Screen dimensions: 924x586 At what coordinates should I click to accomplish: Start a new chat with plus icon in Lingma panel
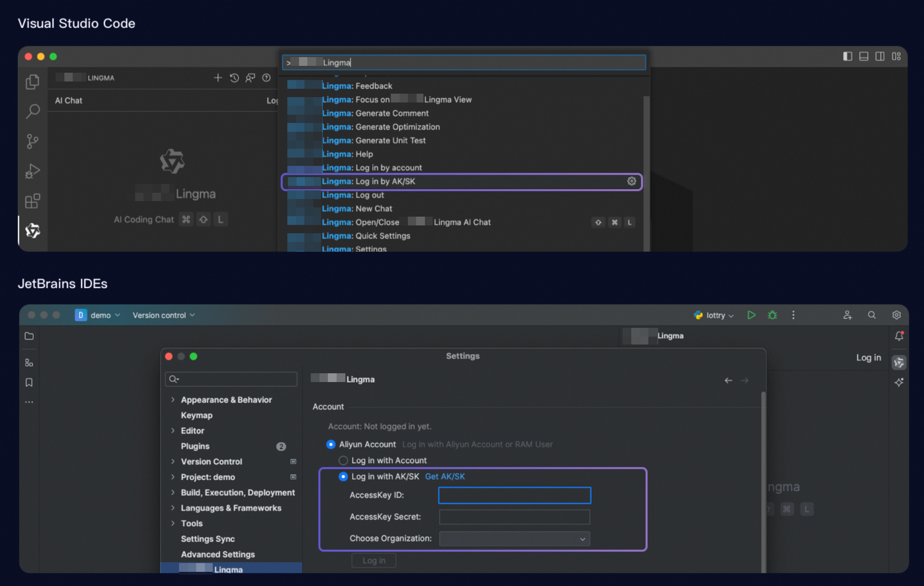click(218, 78)
